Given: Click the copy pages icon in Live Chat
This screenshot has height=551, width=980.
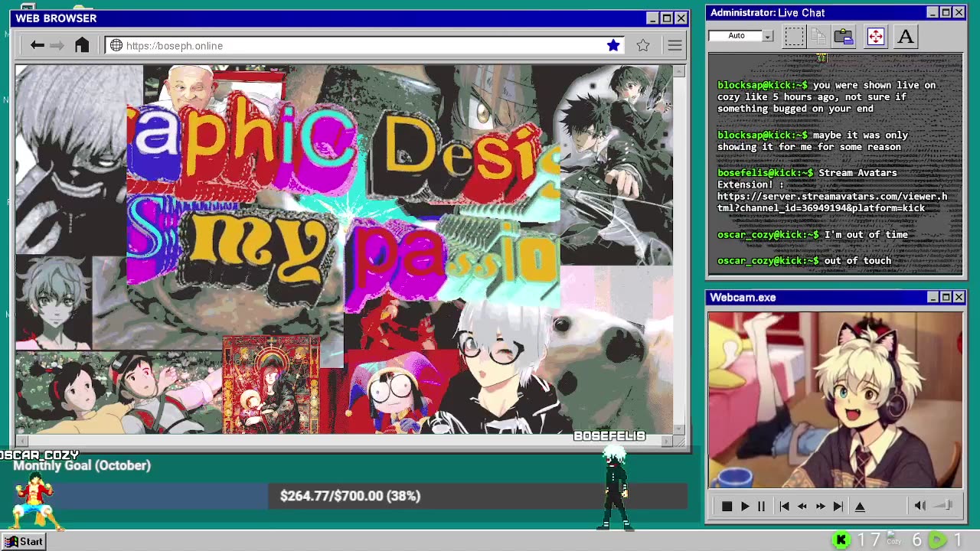Looking at the screenshot, I should [818, 36].
